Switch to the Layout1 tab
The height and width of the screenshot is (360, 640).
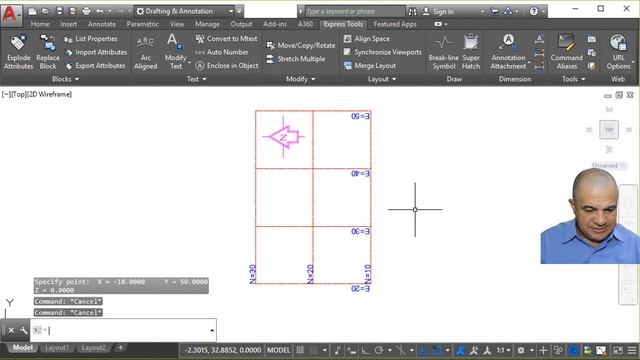[x=57, y=348]
